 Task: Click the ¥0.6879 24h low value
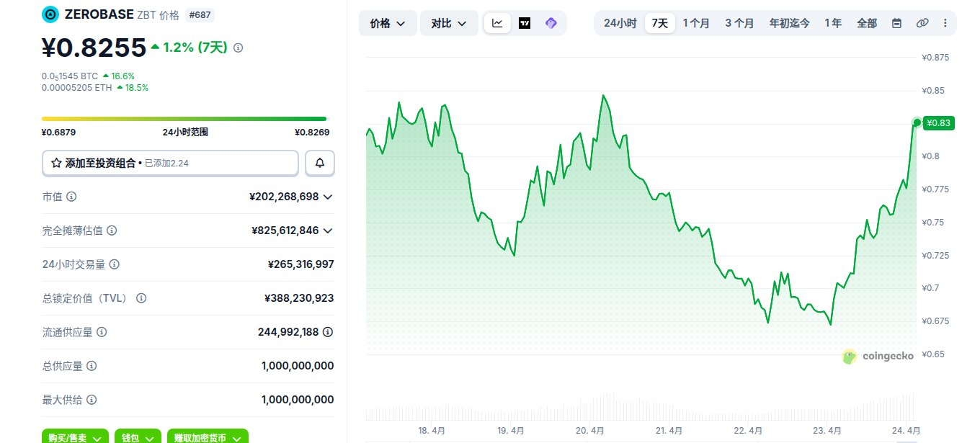point(59,133)
